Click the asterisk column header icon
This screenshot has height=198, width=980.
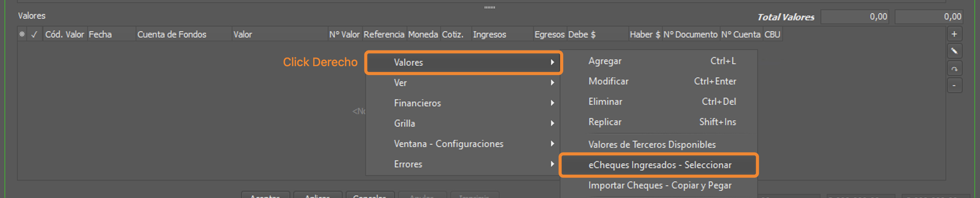22,34
